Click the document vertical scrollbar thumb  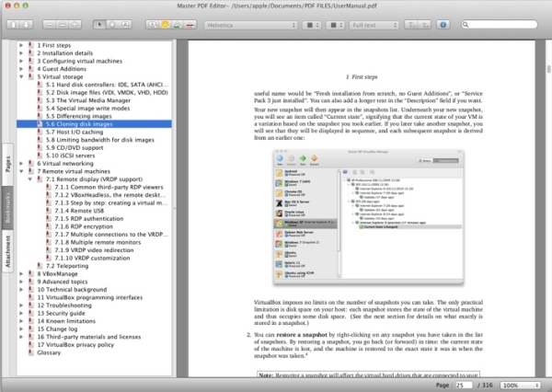pyautogui.click(x=549, y=68)
